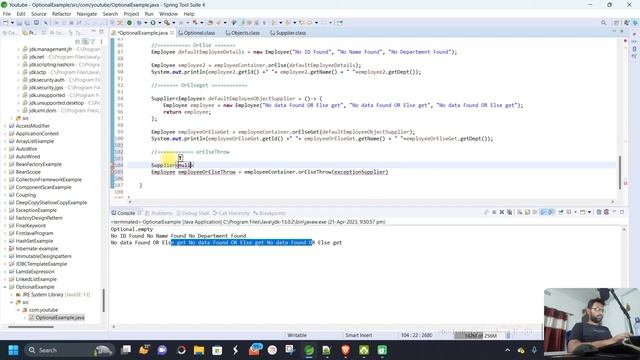Toggle Show Console on Standard Error change
Screen dimensions: 640x360
pos(551,212)
